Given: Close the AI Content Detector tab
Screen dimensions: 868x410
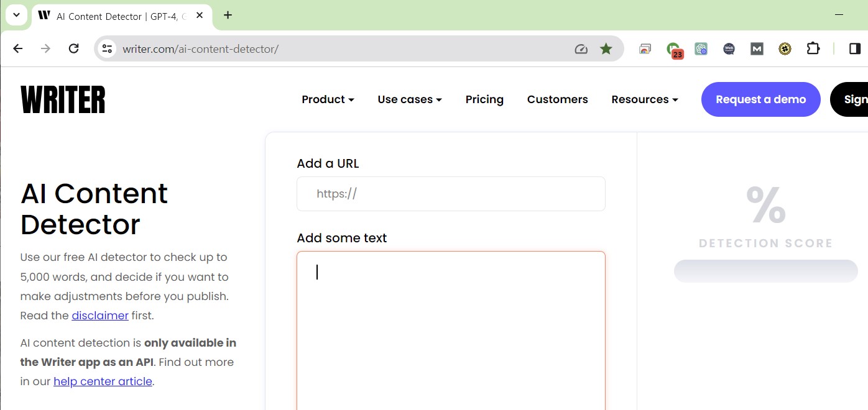Looking at the screenshot, I should click(x=200, y=16).
